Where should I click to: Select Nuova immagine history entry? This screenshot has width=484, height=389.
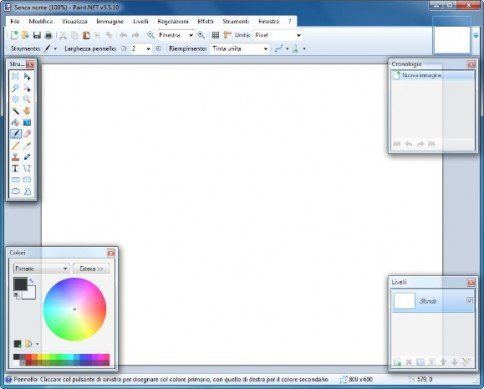(432, 75)
